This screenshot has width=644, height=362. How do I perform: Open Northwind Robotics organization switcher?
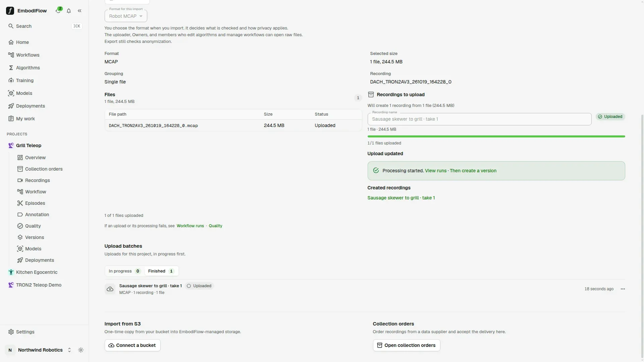[x=39, y=350]
